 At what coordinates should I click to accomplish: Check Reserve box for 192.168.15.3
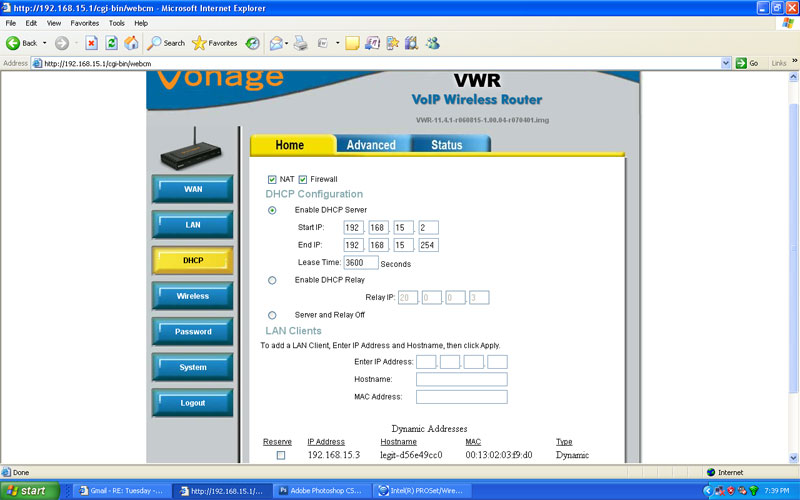click(x=281, y=455)
